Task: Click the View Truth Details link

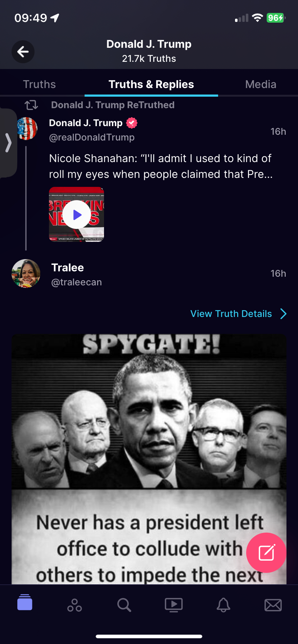Action: click(231, 314)
